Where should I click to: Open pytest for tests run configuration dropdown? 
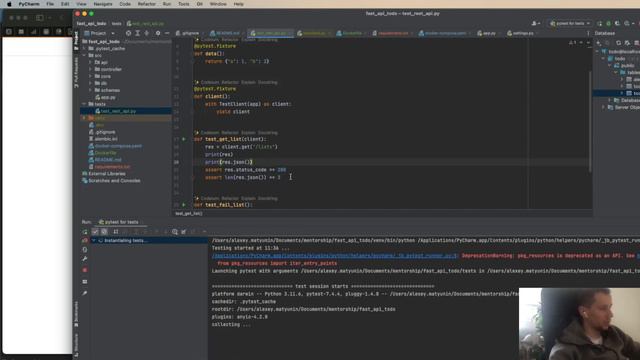(570, 23)
